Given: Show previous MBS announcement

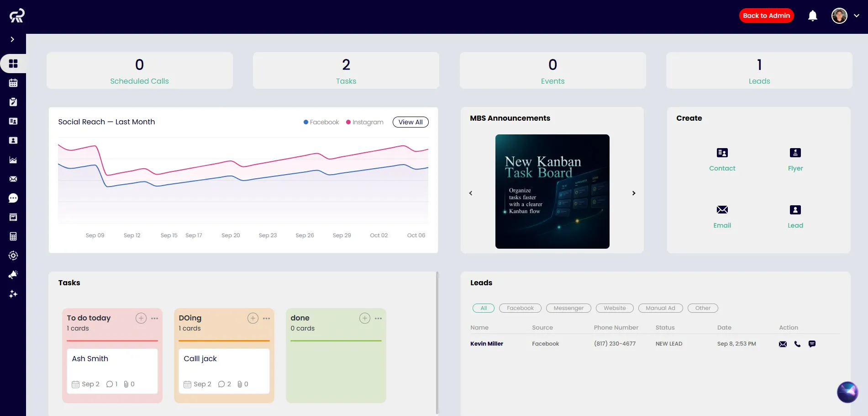Looking at the screenshot, I should (471, 193).
